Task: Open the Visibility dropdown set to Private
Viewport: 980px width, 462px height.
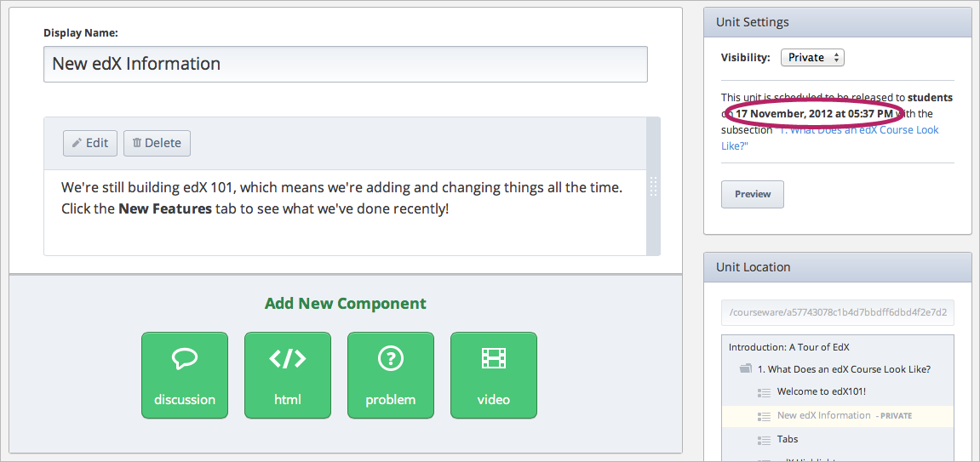Action: point(812,58)
